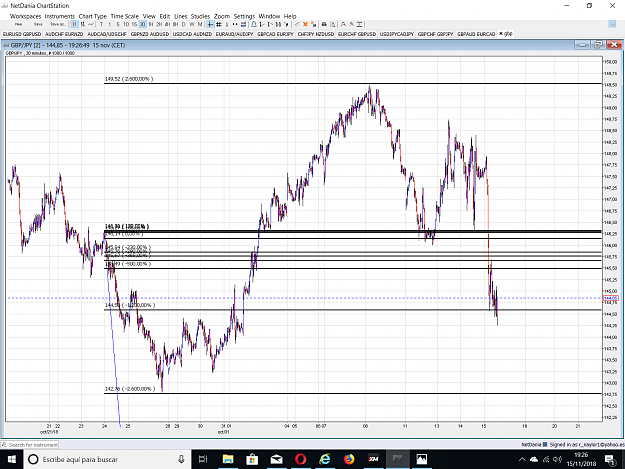Viewport: 625px width, 469px height.
Task: Open Microsoft Store from the taskbar
Action: (252, 459)
